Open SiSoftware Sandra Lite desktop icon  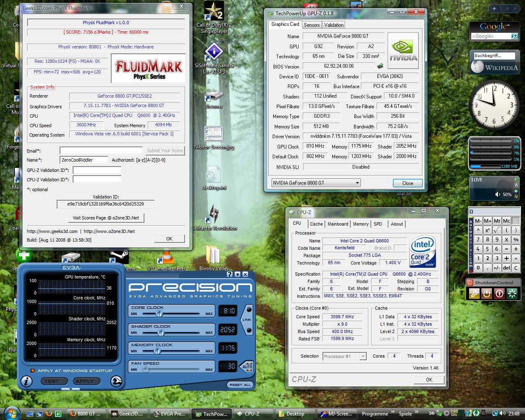214,58
